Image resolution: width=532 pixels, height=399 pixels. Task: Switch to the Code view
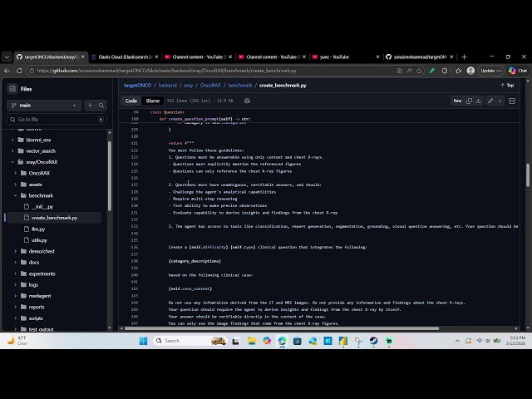coord(131,101)
